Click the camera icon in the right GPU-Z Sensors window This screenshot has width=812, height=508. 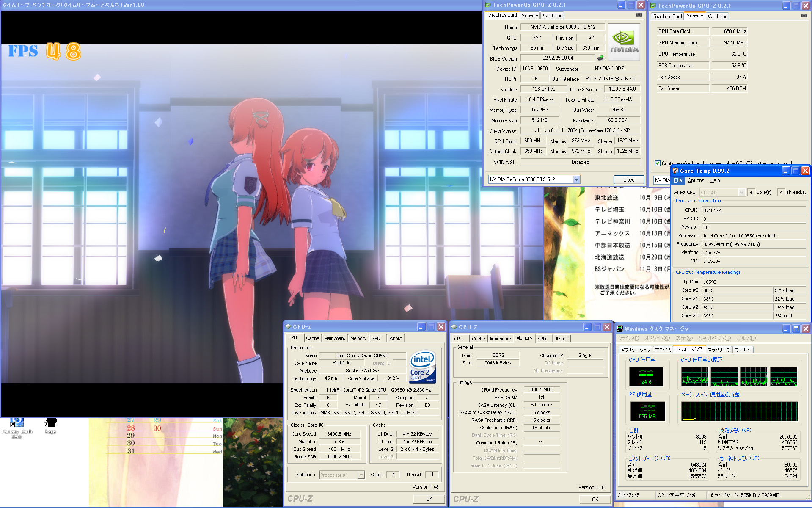(804, 16)
